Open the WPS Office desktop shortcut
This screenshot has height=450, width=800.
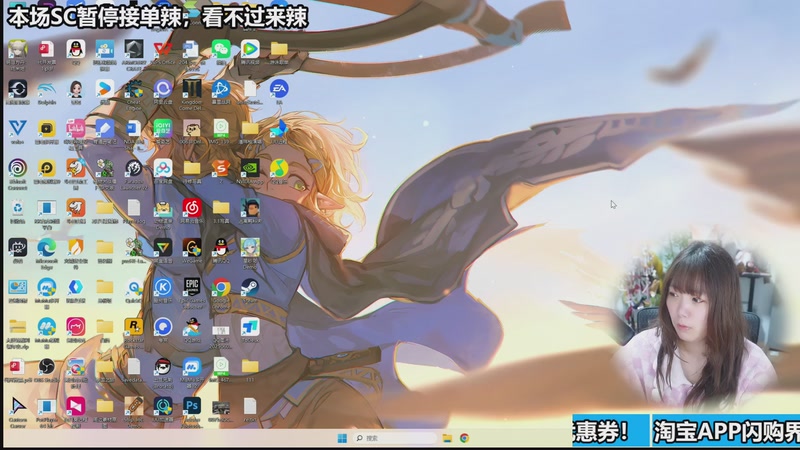click(x=163, y=49)
